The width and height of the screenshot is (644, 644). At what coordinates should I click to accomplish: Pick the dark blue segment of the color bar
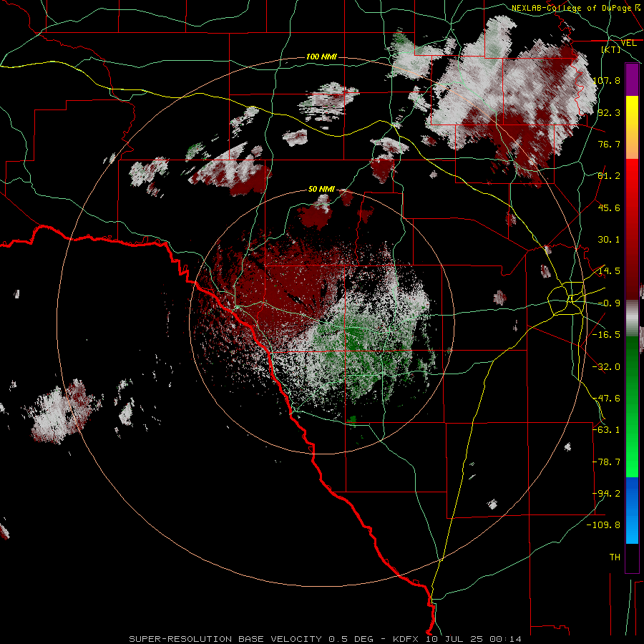632,492
